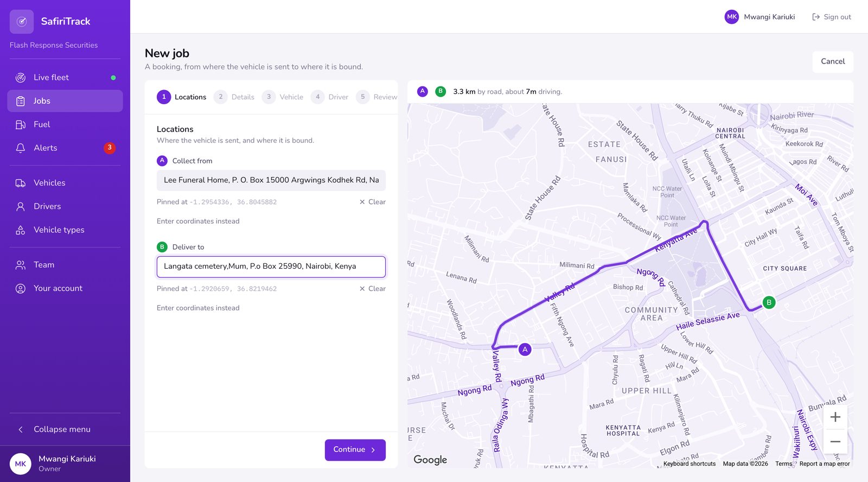Image resolution: width=868 pixels, height=482 pixels.
Task: Click the MK avatar in top bar
Action: pos(732,17)
